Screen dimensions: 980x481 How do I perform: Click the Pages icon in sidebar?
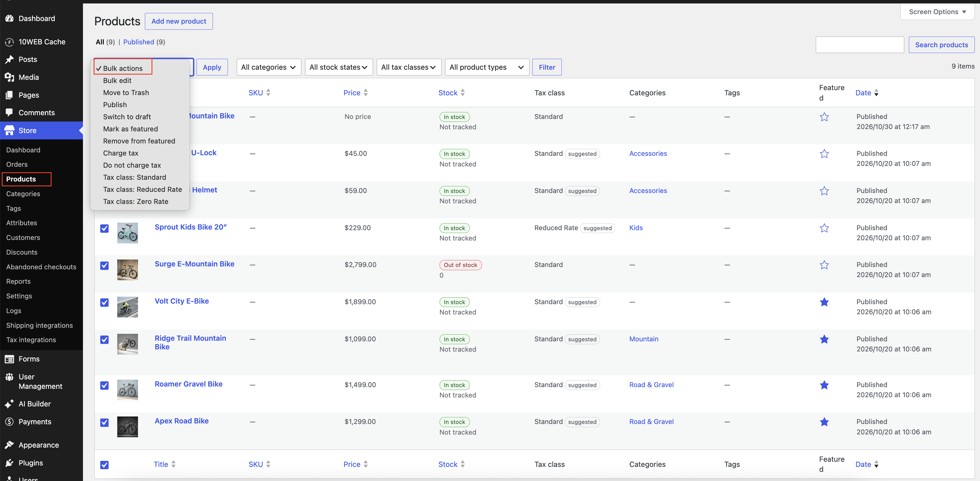pyautogui.click(x=10, y=95)
